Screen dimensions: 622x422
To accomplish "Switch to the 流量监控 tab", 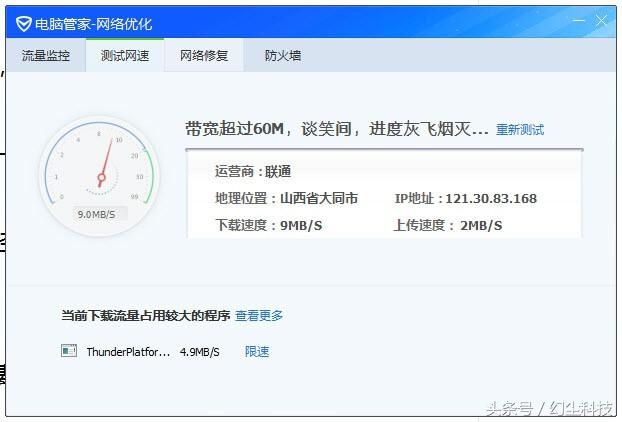I will coord(46,56).
